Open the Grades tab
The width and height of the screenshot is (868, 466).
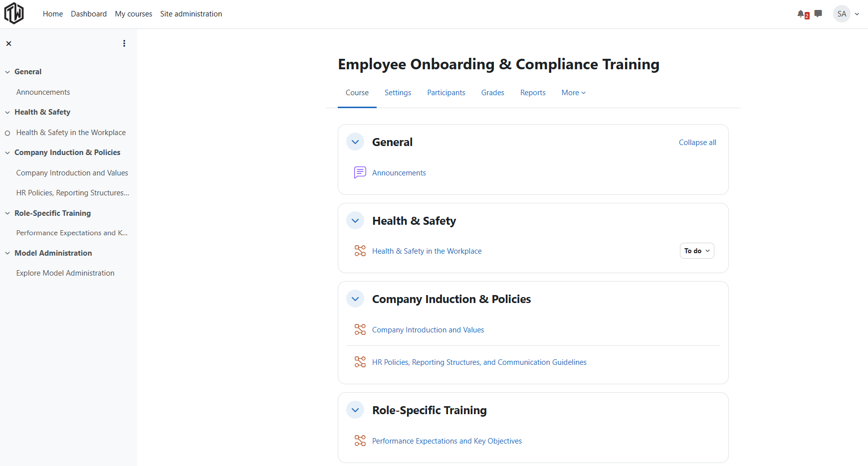pyautogui.click(x=492, y=93)
